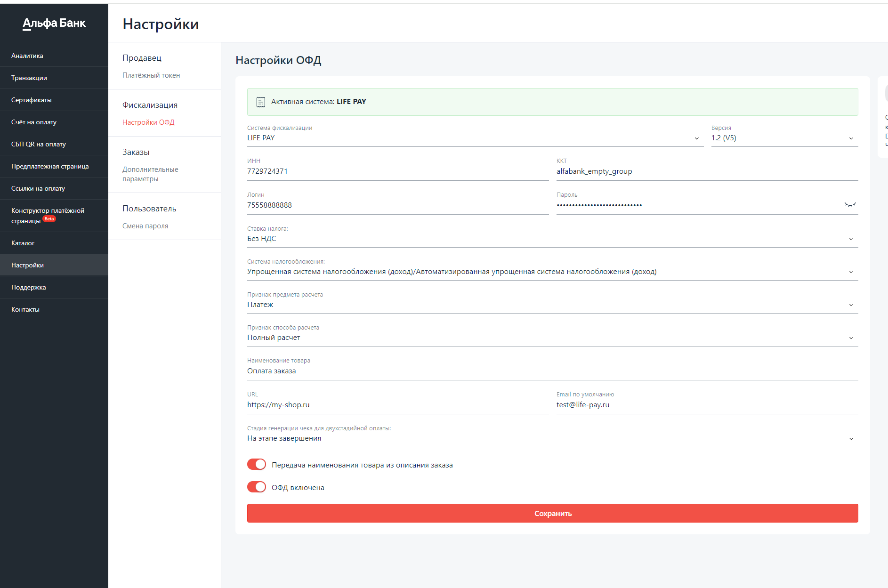Open СБП QR на оплату
The height and width of the screenshot is (588, 888).
pos(54,144)
